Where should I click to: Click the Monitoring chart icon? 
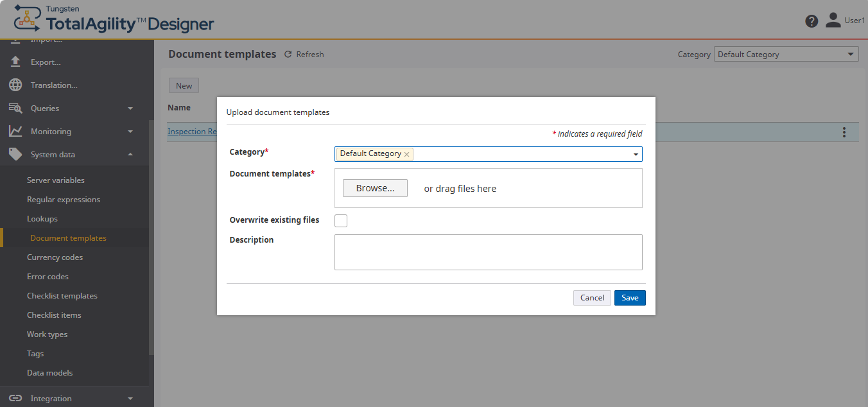(x=14, y=131)
